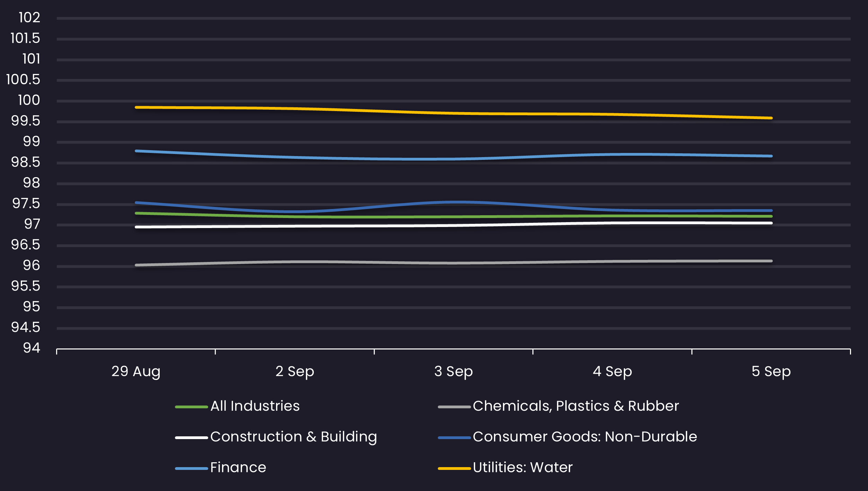Click the yellow Utilities Water legend swatch
Screen dimensions: 868x491
pyautogui.click(x=454, y=469)
